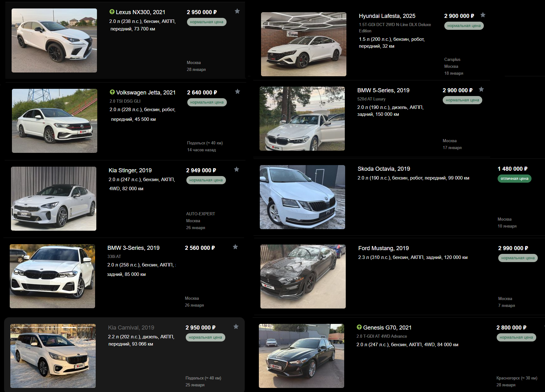Click location 'Красногорск (≈ 30 км)'
Screen dimensions: 545x392
tap(517, 378)
